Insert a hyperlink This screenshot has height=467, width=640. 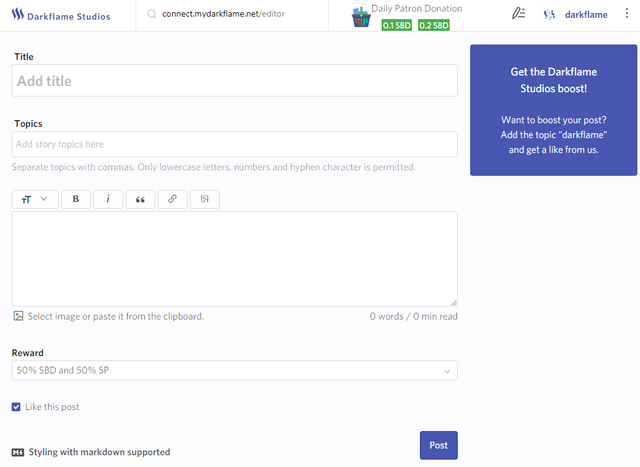[172, 199]
